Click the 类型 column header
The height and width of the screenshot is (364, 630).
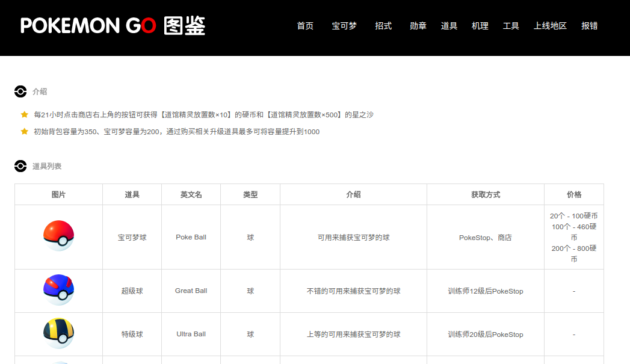click(x=250, y=194)
